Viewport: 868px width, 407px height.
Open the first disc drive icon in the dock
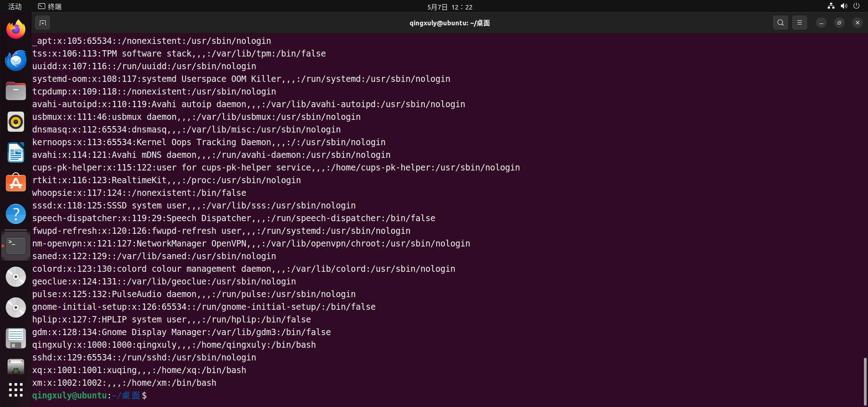pos(16,276)
